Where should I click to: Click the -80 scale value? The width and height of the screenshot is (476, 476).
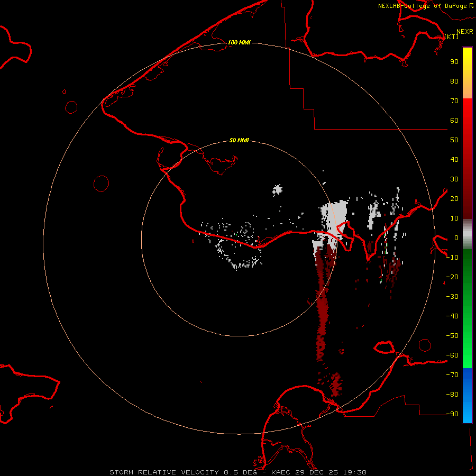tap(452, 395)
